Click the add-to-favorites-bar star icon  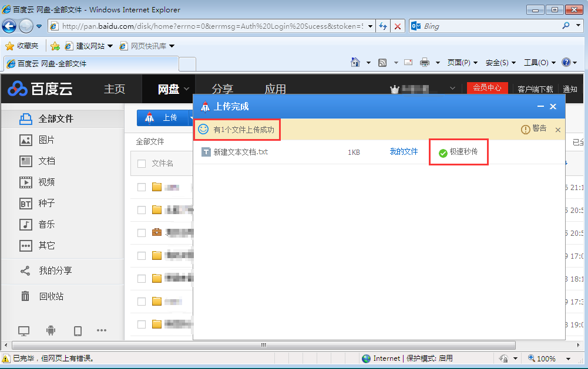[x=55, y=46]
